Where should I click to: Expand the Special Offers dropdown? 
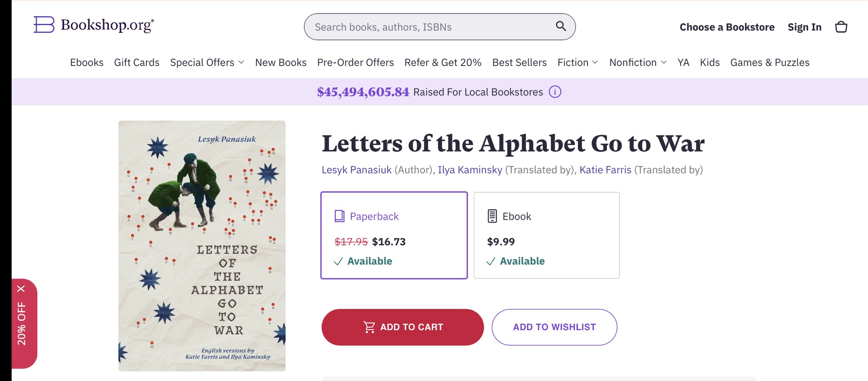207,62
